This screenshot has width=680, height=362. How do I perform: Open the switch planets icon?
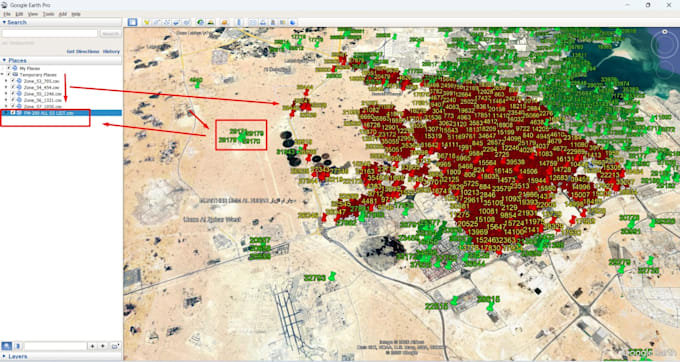224,22
